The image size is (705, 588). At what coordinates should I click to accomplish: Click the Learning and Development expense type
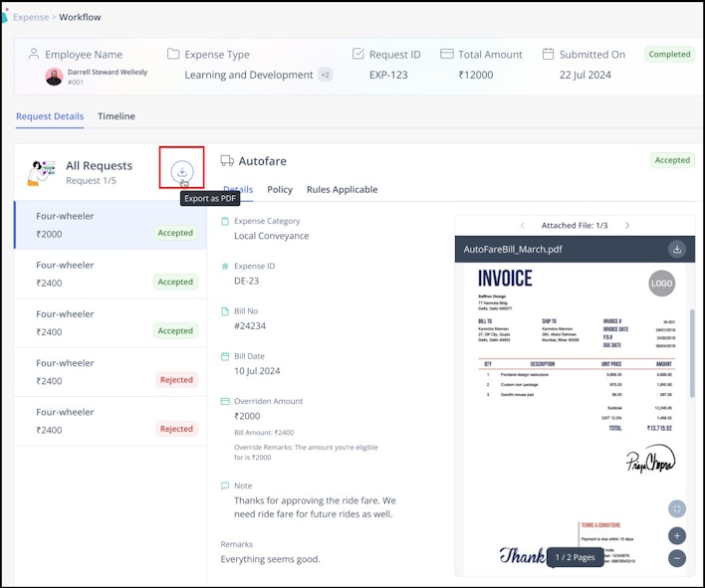tap(249, 75)
